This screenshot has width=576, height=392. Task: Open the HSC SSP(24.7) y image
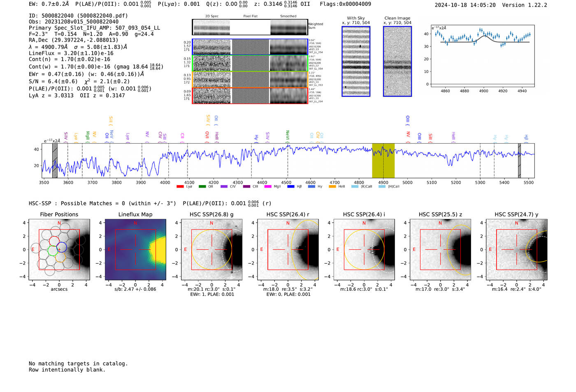coord(516,250)
